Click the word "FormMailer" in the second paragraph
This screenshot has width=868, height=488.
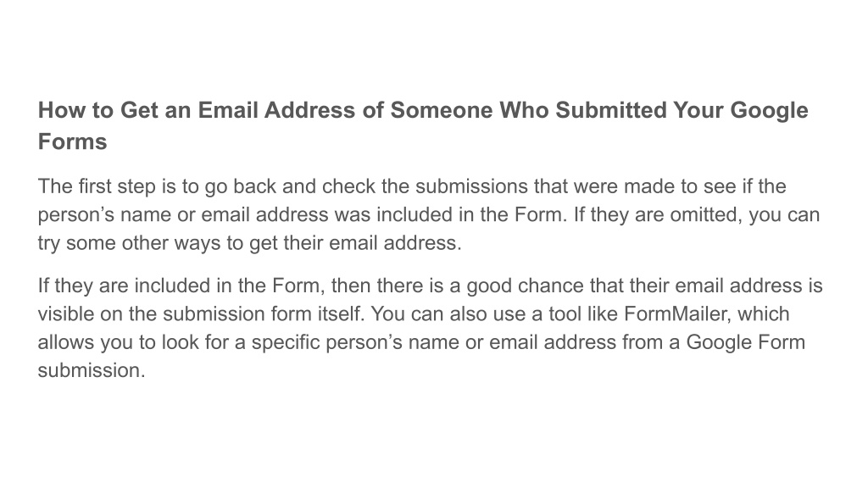674,313
